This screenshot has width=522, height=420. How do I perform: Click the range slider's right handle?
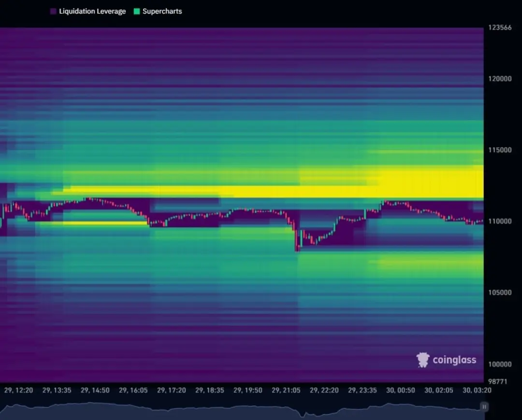coord(484,407)
